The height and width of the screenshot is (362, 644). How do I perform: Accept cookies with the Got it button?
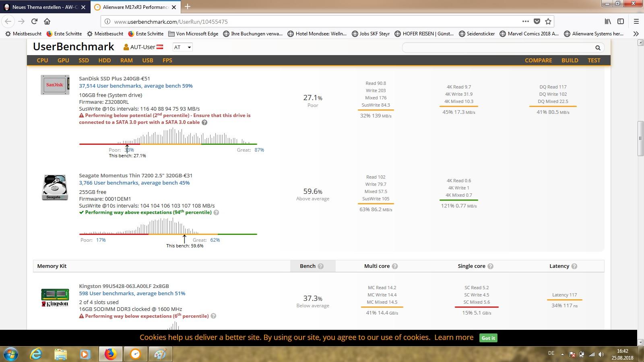pos(488,338)
